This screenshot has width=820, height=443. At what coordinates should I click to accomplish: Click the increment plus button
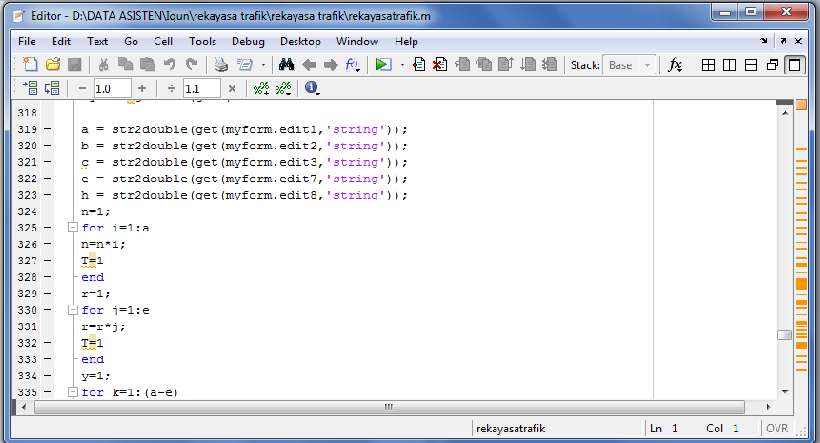click(142, 89)
